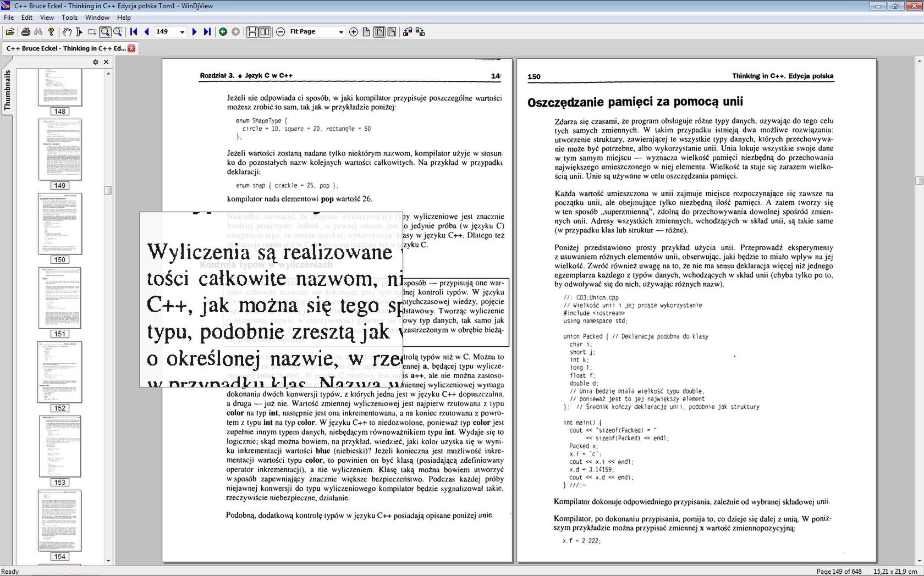Click the main document scrollbar thumb
This screenshot has height=576, width=924.
click(919, 180)
